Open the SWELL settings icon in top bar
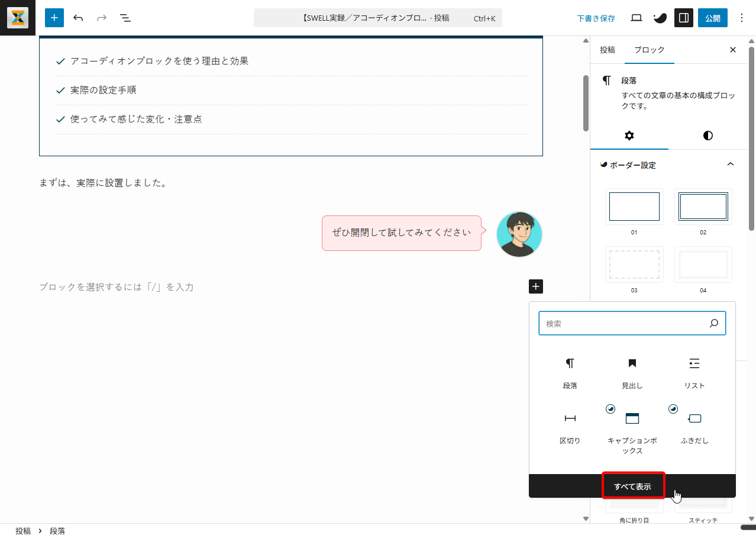Viewport: 756px width, 538px height. [660, 18]
